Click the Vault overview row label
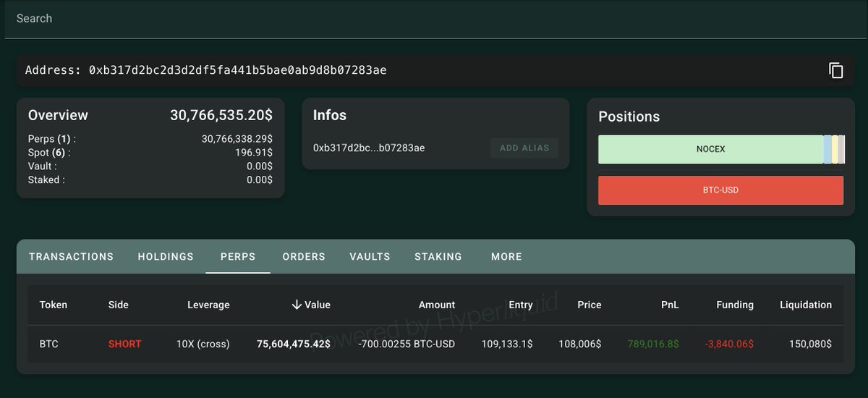The width and height of the screenshot is (868, 398). pyautogui.click(x=42, y=166)
